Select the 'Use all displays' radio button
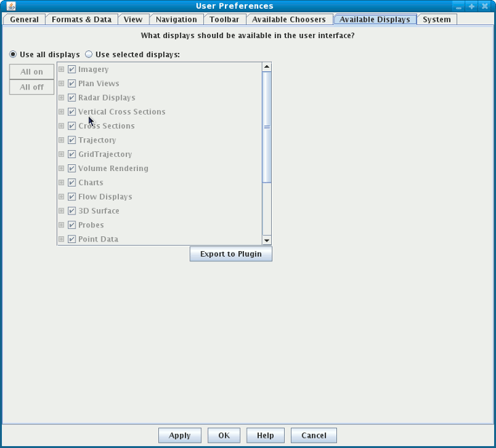Image resolution: width=496 pixels, height=448 pixels. (x=13, y=55)
